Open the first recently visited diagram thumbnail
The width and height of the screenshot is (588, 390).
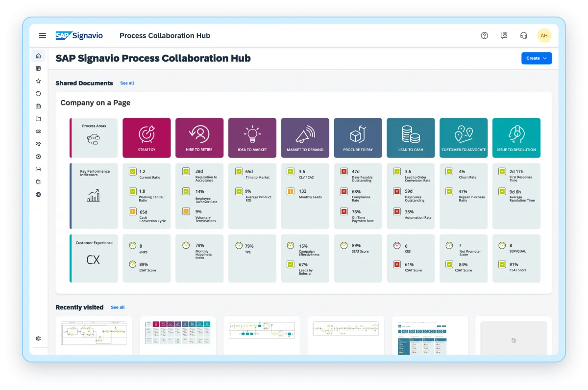click(94, 335)
